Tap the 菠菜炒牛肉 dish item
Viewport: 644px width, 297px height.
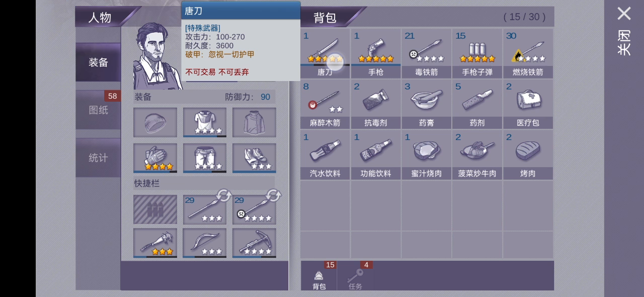point(477,155)
